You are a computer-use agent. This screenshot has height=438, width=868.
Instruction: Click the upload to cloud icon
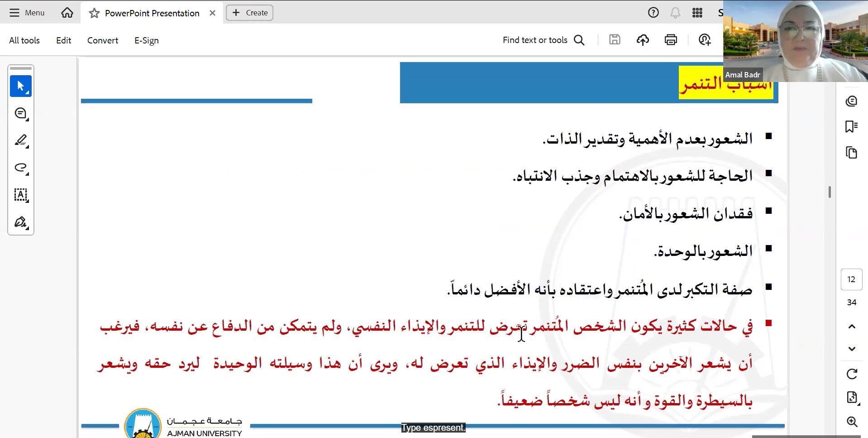643,40
